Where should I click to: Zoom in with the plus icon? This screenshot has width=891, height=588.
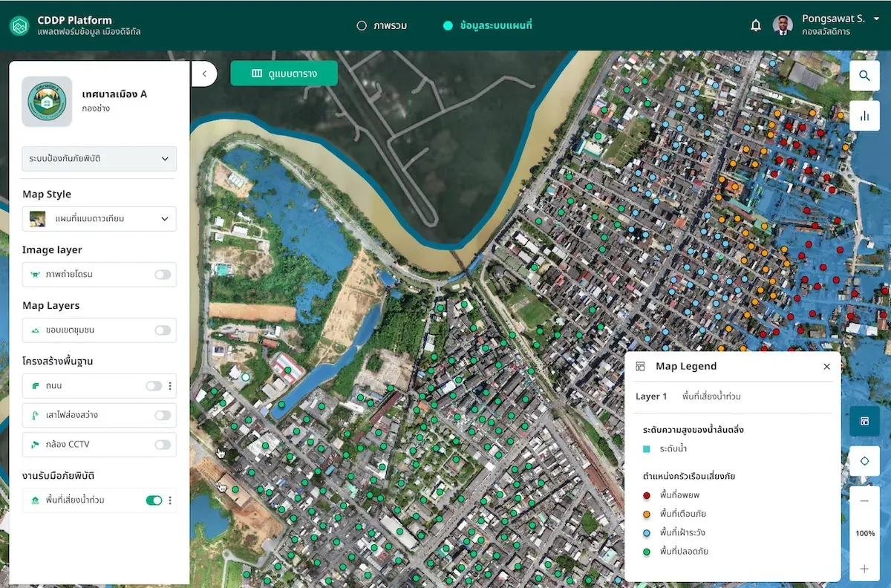tap(864, 569)
